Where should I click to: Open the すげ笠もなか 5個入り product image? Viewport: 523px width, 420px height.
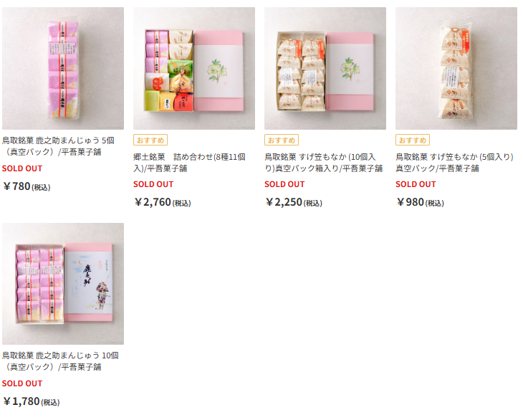(456, 68)
